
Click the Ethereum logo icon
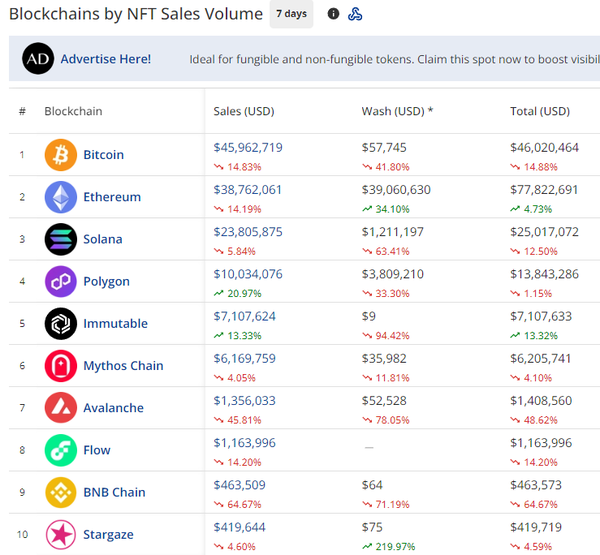60,197
